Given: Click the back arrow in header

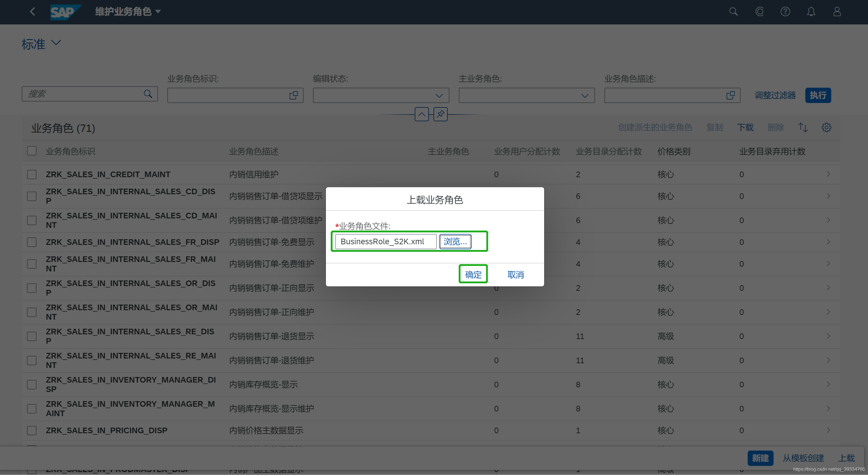Looking at the screenshot, I should 32,12.
